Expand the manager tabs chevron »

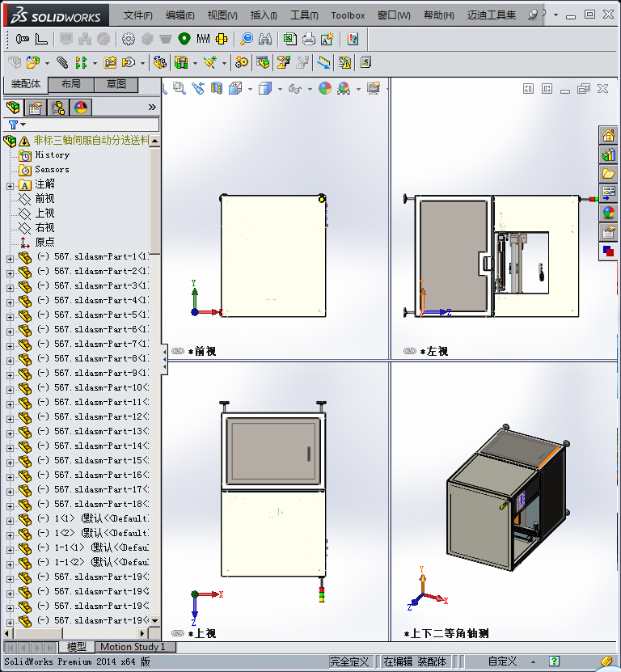click(152, 107)
